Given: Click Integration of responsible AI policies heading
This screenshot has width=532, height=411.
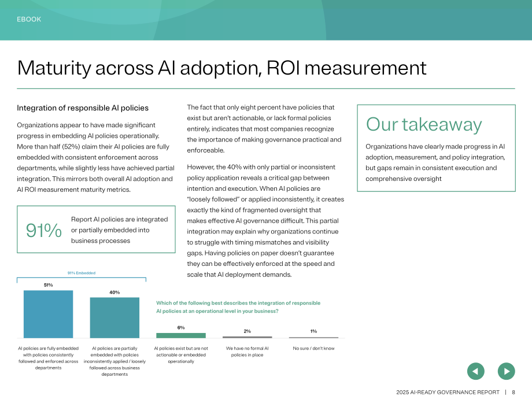Looking at the screenshot, I should tap(83, 108).
